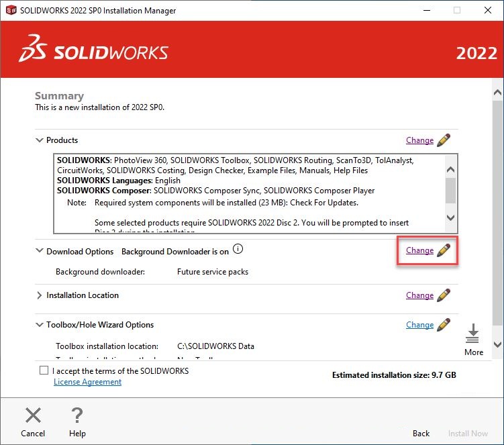The width and height of the screenshot is (504, 445).
Task: Click the info icon beside Background Downloader
Action: (238, 249)
